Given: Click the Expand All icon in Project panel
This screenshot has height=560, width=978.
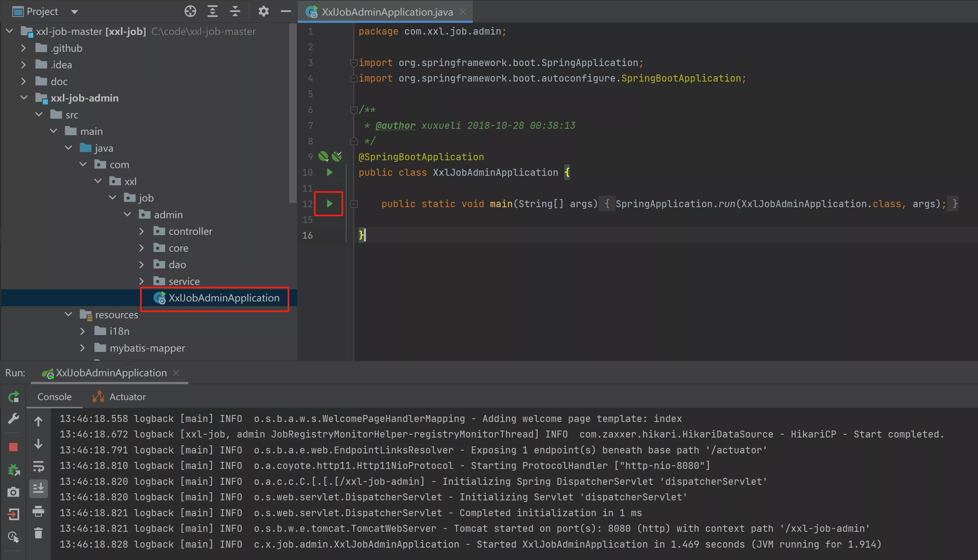Looking at the screenshot, I should [x=212, y=11].
